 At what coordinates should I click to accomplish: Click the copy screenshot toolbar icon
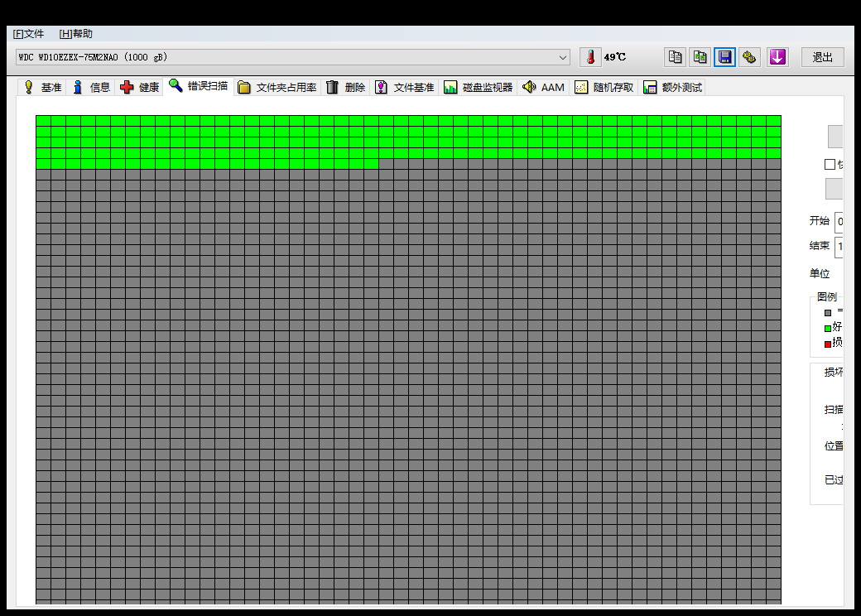700,57
